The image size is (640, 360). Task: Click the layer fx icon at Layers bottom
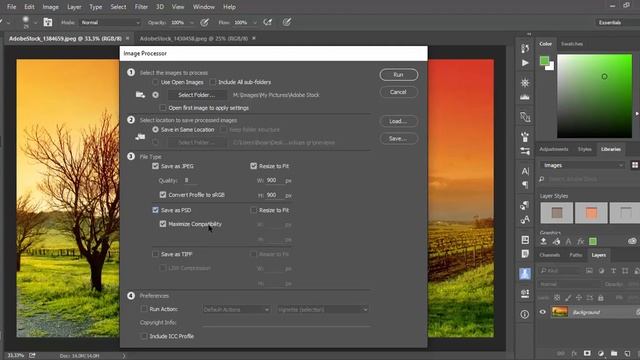[x=574, y=353]
